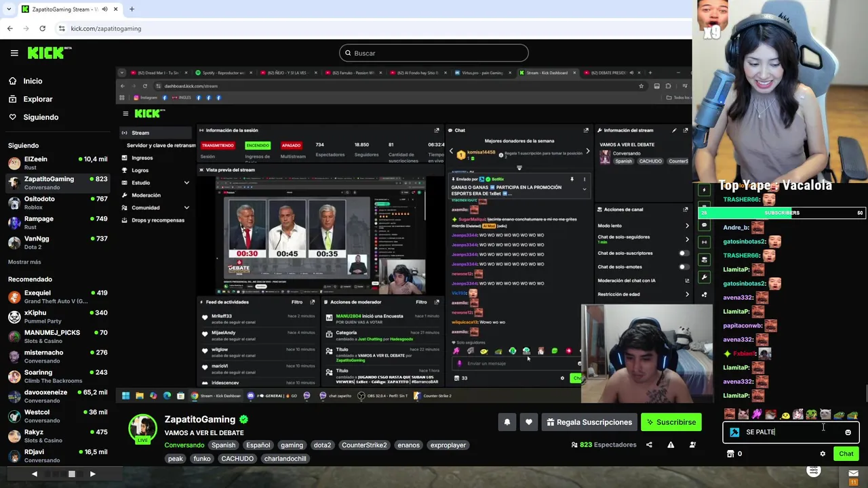Click the first quick emote above chat input
Screen dimensions: 868x488
coord(730,414)
